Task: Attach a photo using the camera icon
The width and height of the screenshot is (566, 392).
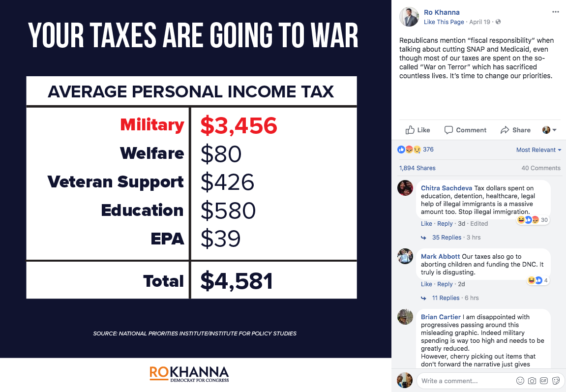Action: click(x=532, y=381)
